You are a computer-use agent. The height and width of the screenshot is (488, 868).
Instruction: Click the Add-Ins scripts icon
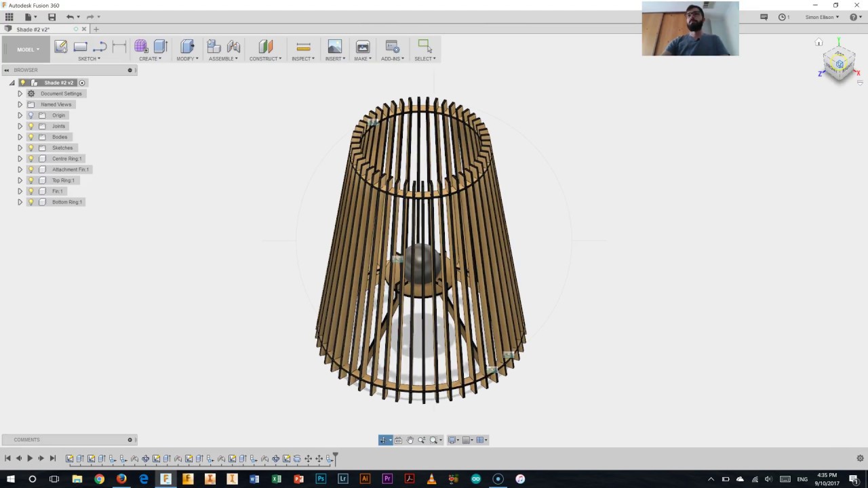[392, 46]
